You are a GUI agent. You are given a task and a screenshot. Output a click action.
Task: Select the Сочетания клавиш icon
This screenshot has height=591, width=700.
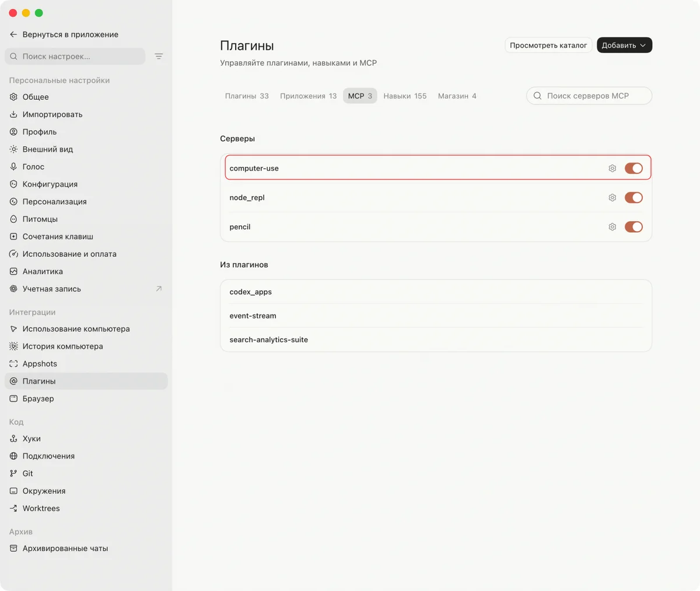click(13, 237)
